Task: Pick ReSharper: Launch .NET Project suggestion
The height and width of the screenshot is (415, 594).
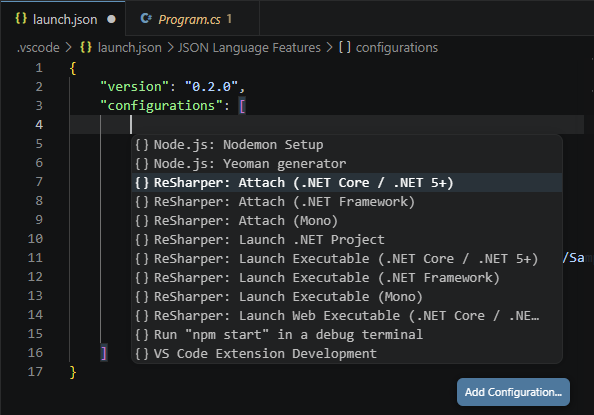Action: (347, 240)
